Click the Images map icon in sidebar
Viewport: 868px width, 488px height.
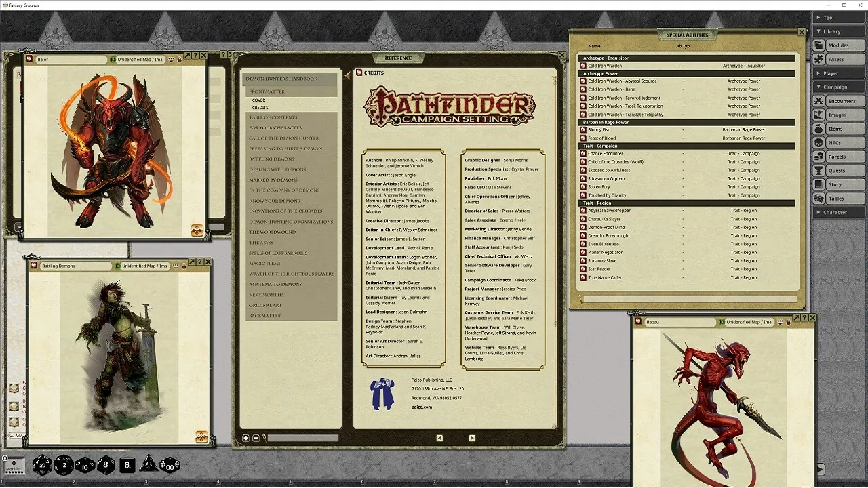point(818,115)
